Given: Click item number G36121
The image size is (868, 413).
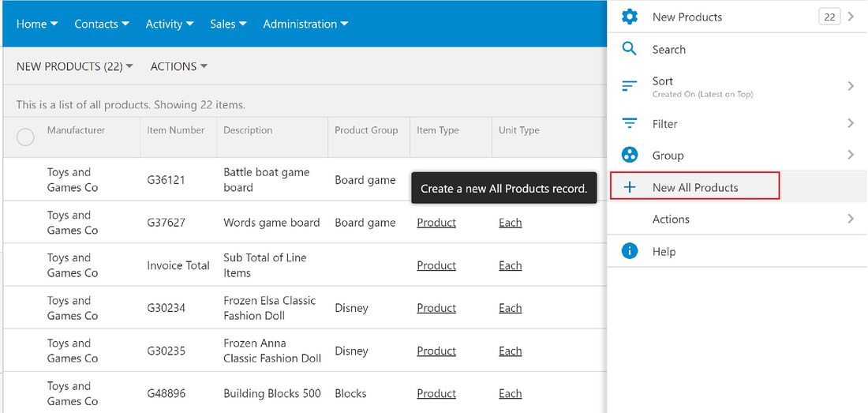Looking at the screenshot, I should 166,180.
